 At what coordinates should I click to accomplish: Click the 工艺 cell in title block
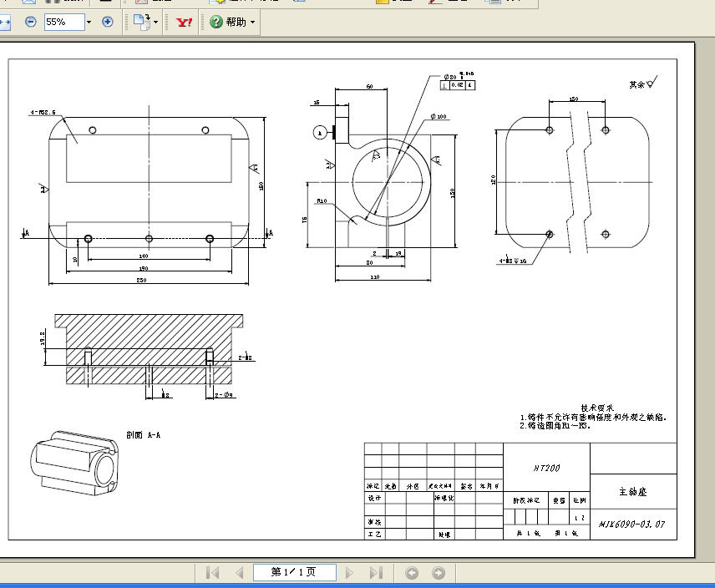point(374,534)
